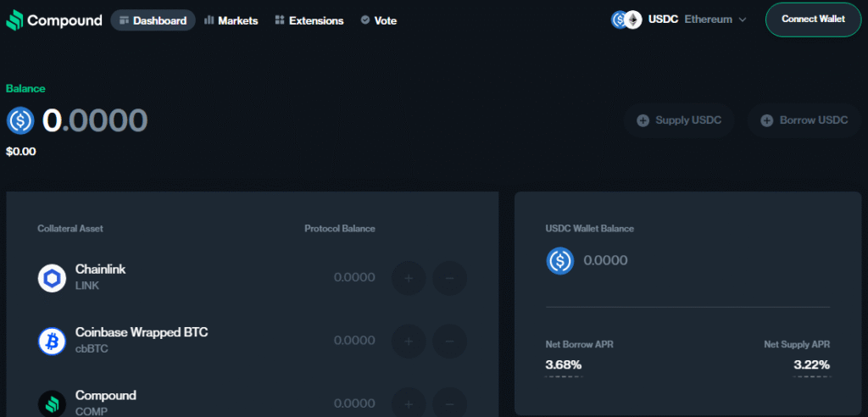Switch to the Markets tab

click(231, 20)
